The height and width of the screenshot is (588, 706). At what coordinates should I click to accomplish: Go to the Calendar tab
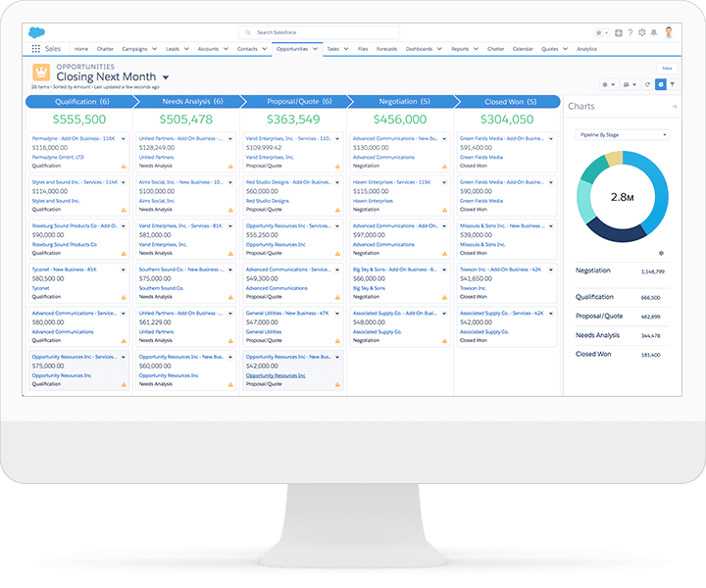(x=523, y=48)
